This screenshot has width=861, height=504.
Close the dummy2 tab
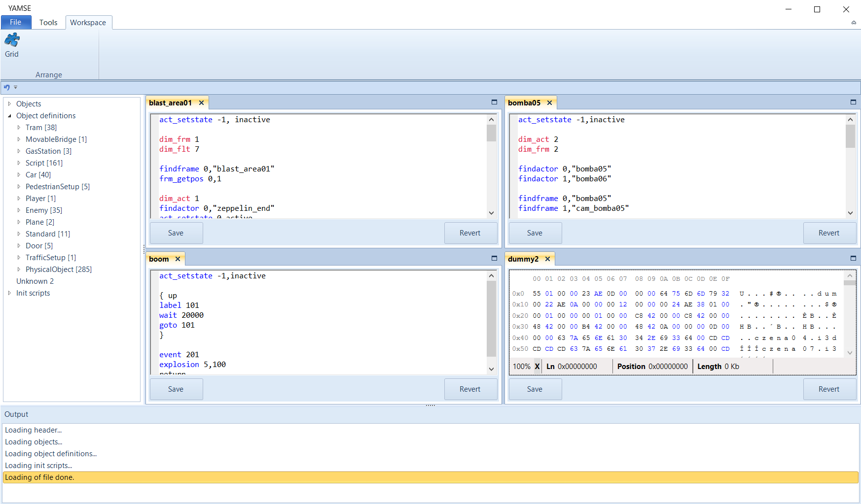[547, 259]
